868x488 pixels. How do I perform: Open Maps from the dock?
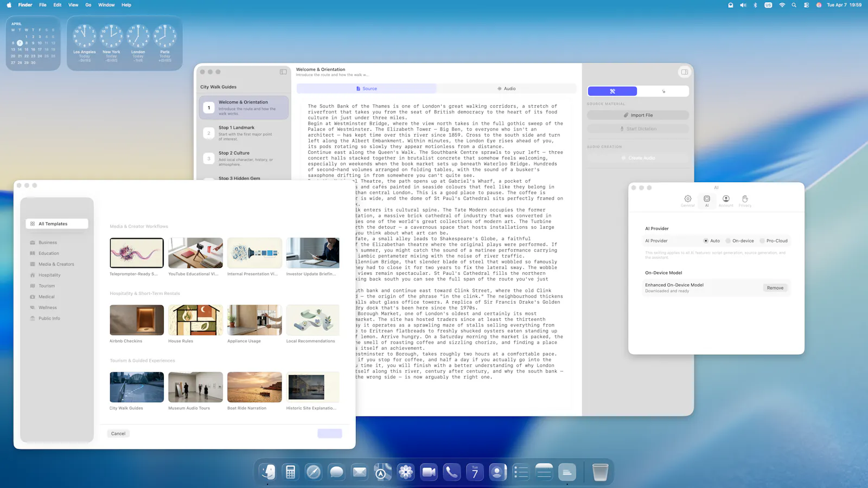382,472
